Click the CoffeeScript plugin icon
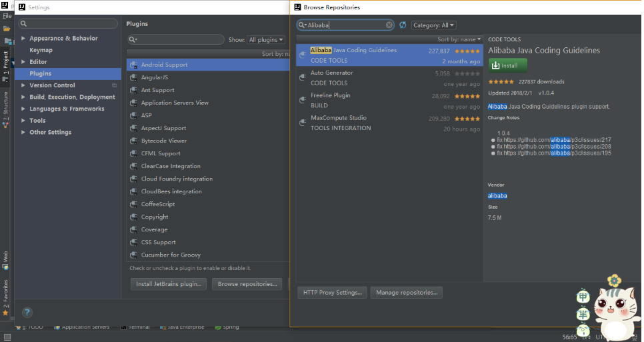Viewport: 644px width, 342px height. (133, 205)
